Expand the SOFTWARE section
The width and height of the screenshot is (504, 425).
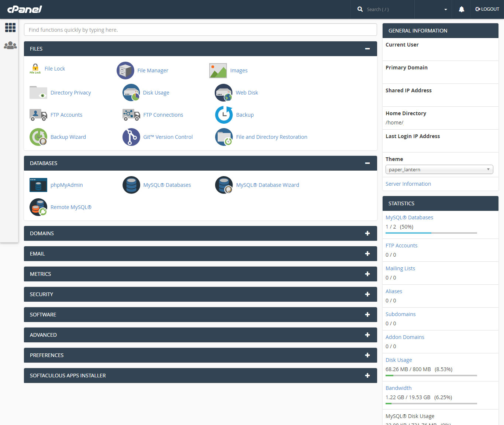coord(367,315)
